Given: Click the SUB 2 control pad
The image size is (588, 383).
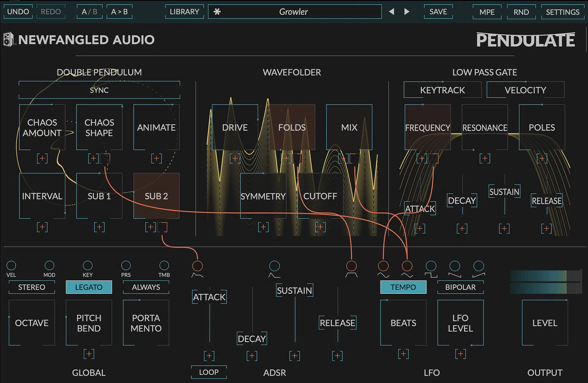Looking at the screenshot, I should tap(156, 196).
